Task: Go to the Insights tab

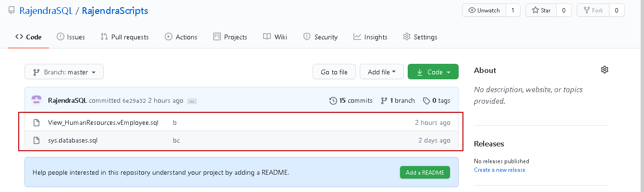Action: pyautogui.click(x=370, y=37)
